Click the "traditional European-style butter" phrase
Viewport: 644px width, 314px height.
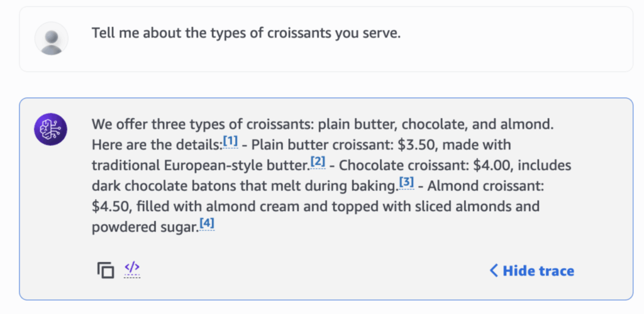[200, 166]
